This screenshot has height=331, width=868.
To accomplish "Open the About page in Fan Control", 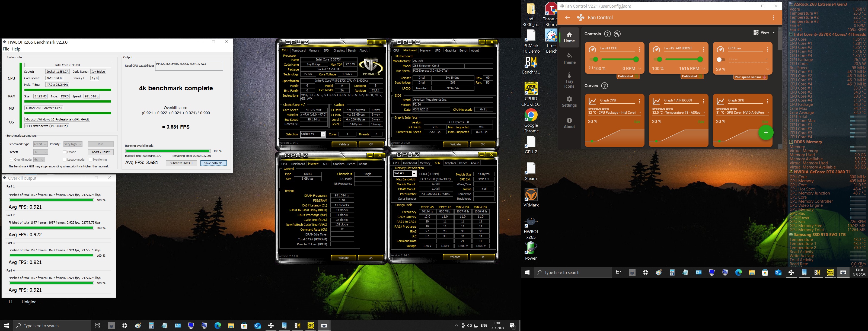I will point(569,123).
